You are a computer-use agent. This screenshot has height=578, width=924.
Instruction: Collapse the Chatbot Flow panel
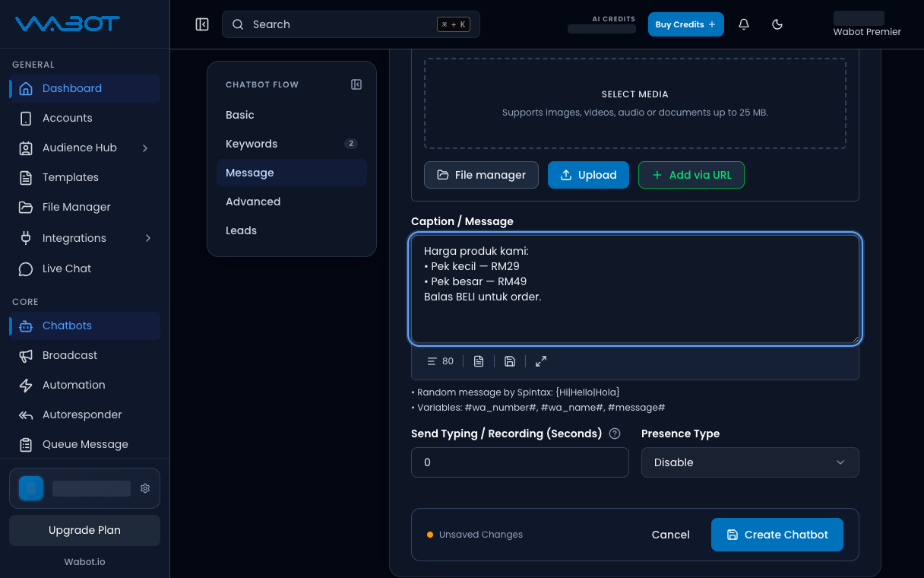coord(356,84)
